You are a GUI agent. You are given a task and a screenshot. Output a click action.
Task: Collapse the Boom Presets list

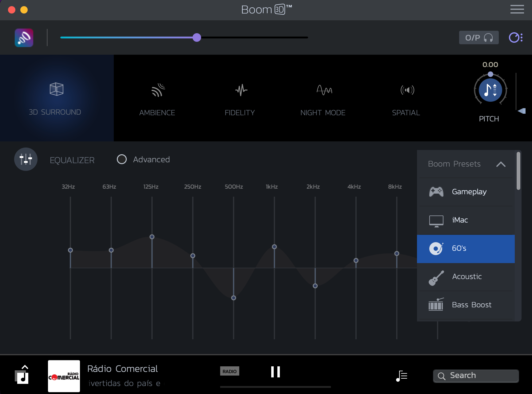501,164
